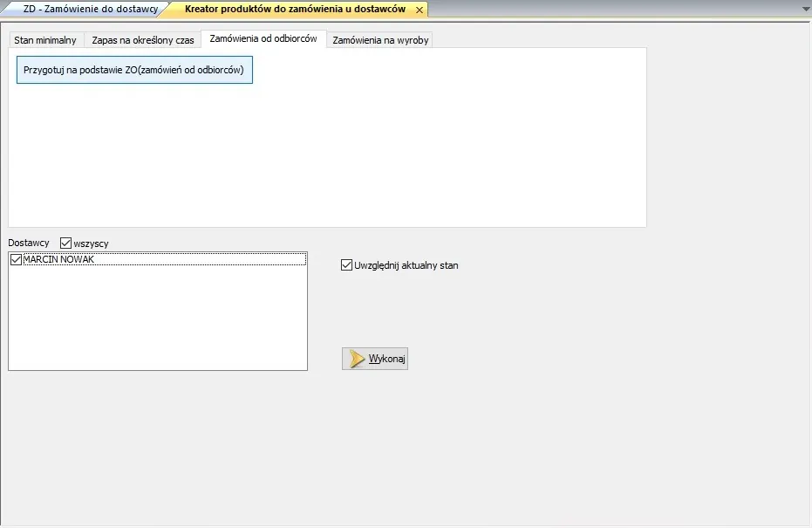Click Przygotuj na podstawie ZO button
The width and height of the screenshot is (812, 528).
pos(134,70)
